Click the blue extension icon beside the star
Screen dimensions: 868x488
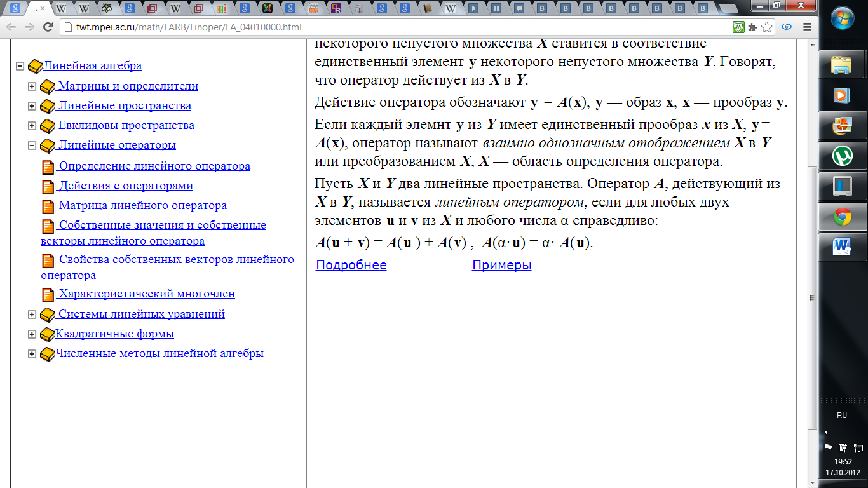tap(787, 27)
